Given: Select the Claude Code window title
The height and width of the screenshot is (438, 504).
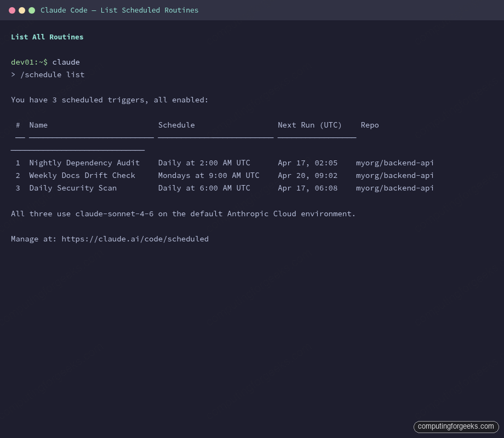Looking at the screenshot, I should [x=119, y=10].
